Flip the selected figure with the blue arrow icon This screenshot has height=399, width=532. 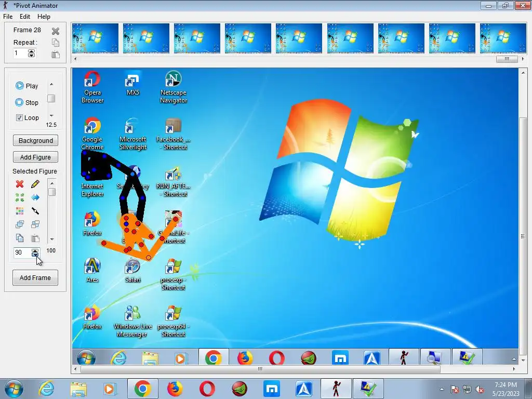point(35,197)
